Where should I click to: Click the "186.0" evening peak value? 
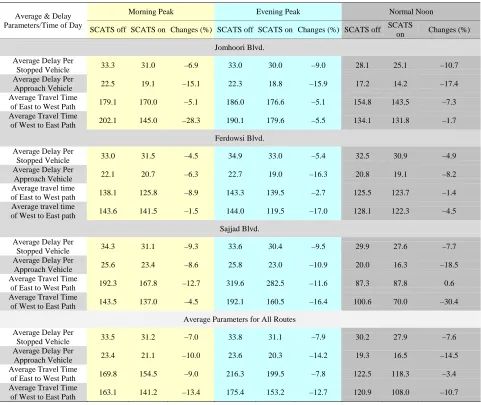[x=235, y=102]
